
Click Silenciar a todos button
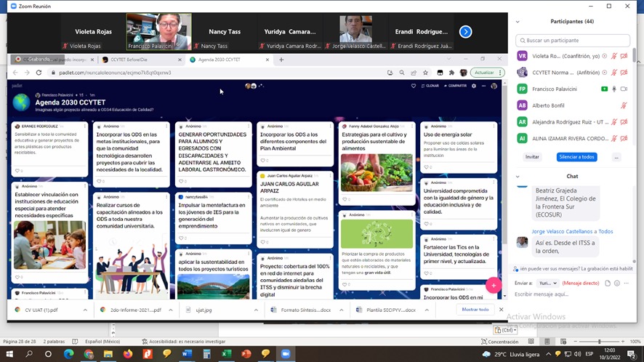576,157
